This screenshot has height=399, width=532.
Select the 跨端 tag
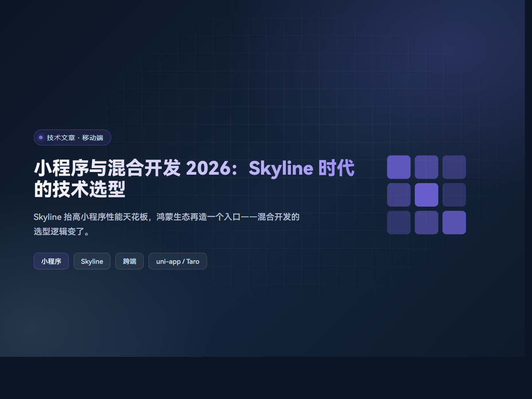point(129,261)
